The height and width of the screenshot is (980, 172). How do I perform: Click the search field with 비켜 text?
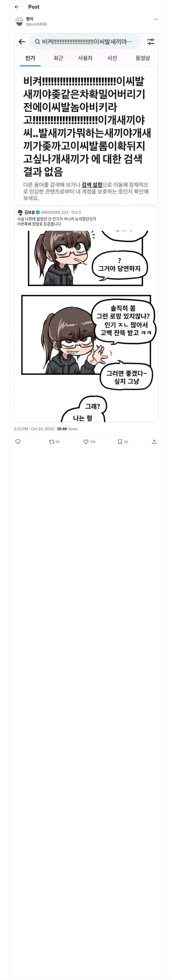(x=85, y=42)
